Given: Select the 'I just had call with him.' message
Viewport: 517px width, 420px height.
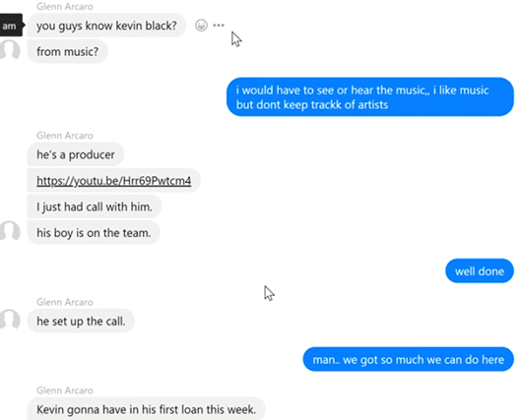Looking at the screenshot, I should [x=95, y=207].
